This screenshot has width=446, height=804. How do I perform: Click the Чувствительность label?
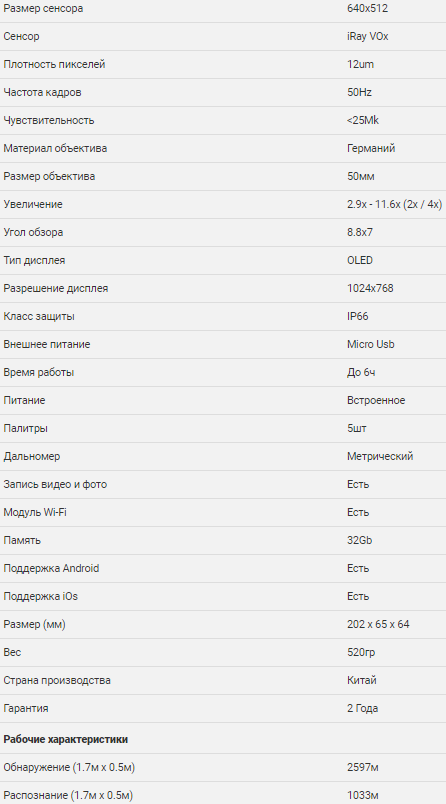pos(49,120)
